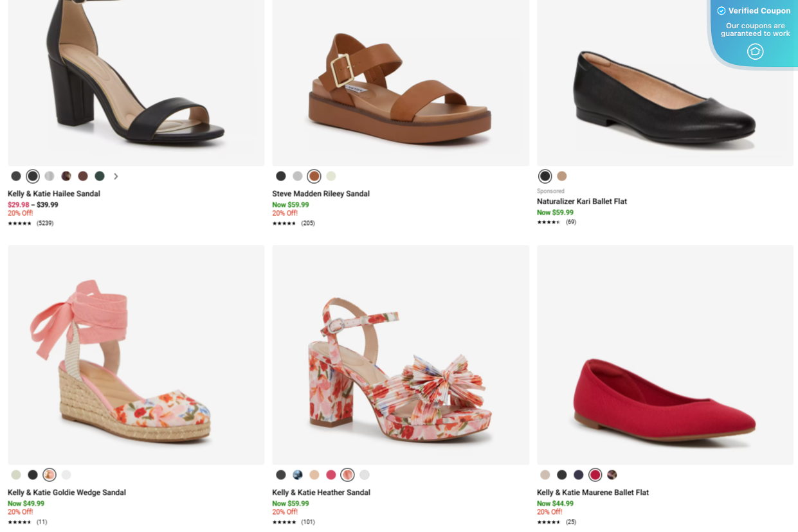The image size is (798, 532).
Task: Select the floral swatch for Goldie Wedge Sandal
Action: [x=49, y=475]
